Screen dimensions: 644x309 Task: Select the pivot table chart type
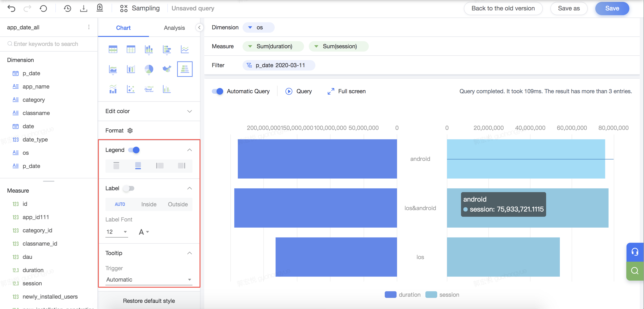coord(113,49)
